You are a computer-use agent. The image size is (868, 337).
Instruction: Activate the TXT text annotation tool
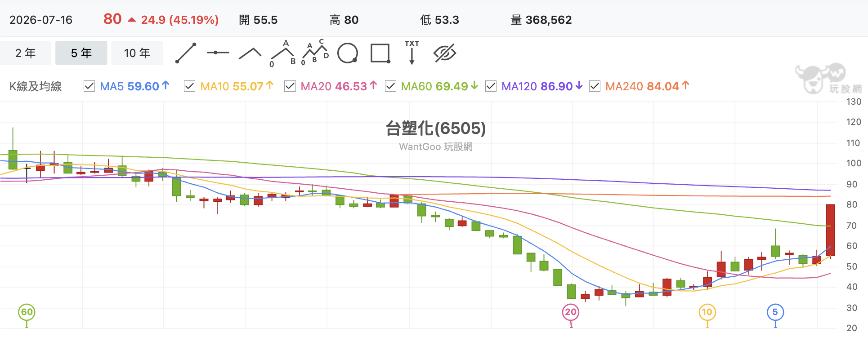pos(412,53)
